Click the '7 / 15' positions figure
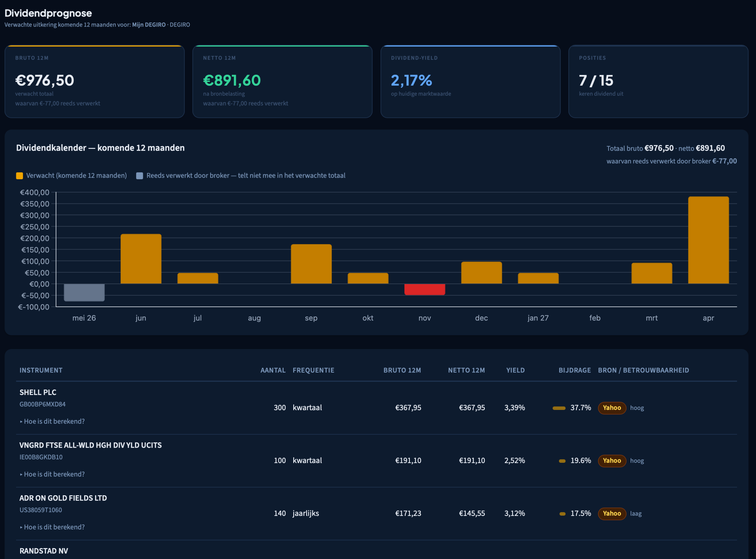Image resolution: width=756 pixels, height=559 pixels. (596, 80)
